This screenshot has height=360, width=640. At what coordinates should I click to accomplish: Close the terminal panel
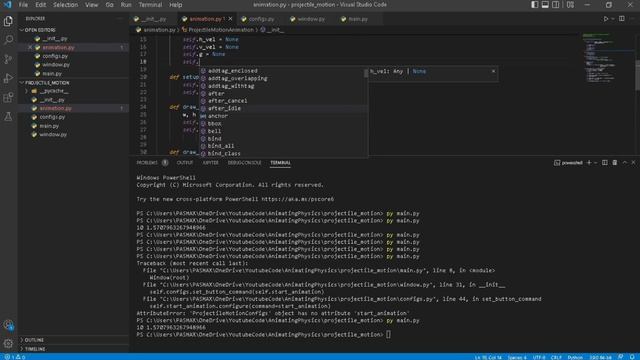point(633,162)
